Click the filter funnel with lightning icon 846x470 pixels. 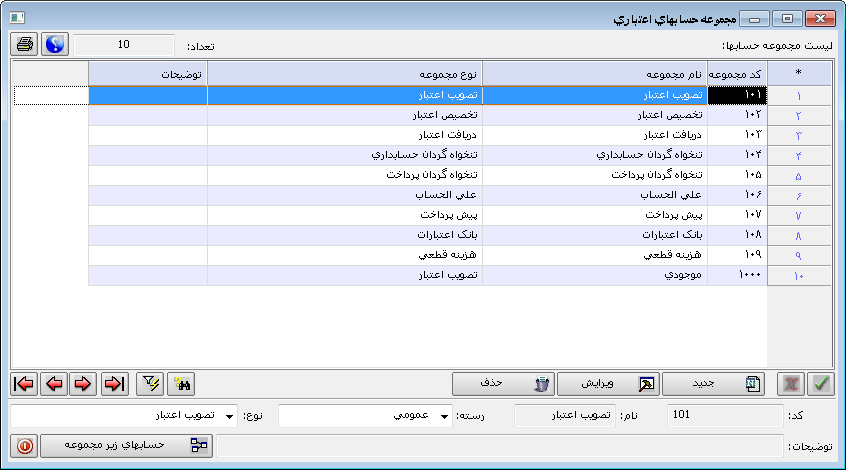(150, 384)
